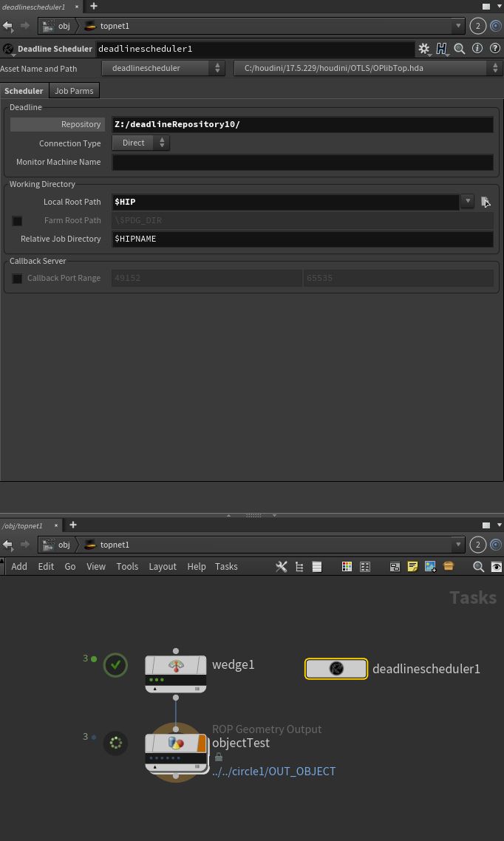Open the color palette icon
Screen dimensions: 504x841
[347, 566]
